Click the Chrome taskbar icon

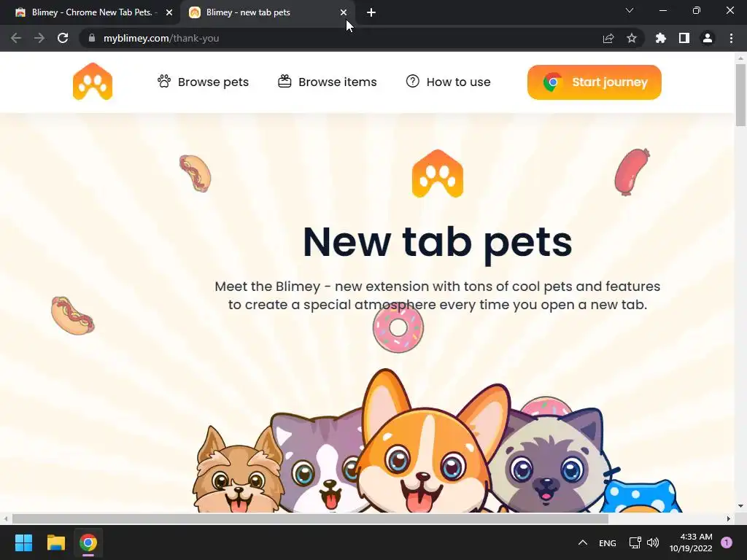click(88, 542)
